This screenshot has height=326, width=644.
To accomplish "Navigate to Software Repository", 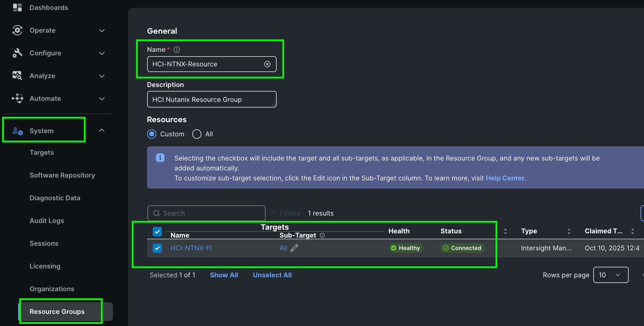I will [x=62, y=175].
